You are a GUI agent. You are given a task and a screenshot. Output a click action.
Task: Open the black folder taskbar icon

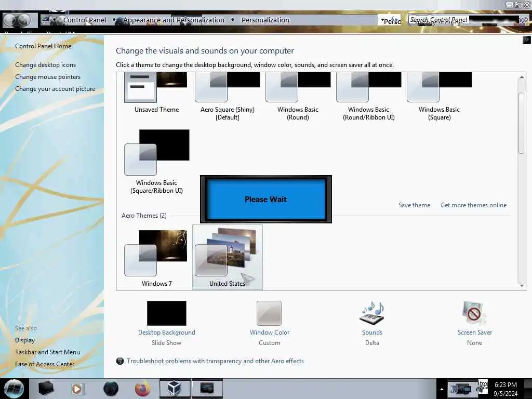coord(46,389)
